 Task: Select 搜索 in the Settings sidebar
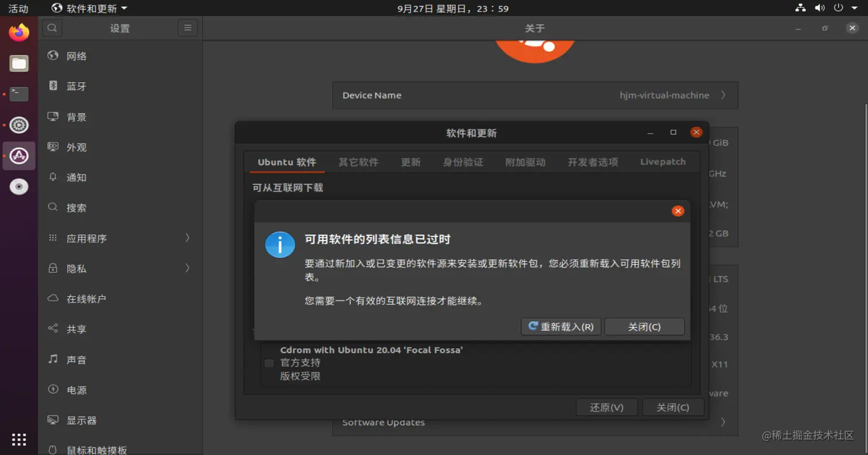click(121, 207)
